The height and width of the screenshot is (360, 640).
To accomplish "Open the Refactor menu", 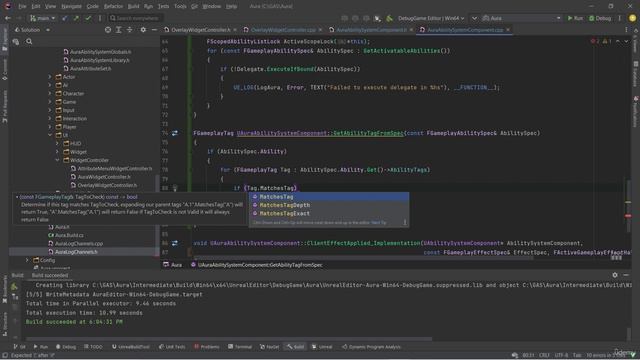I will tap(113, 7).
